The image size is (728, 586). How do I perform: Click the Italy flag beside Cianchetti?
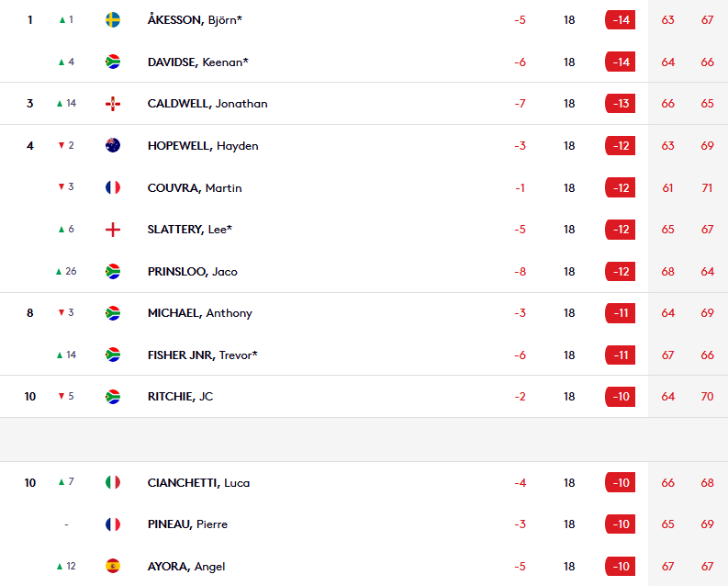[113, 482]
